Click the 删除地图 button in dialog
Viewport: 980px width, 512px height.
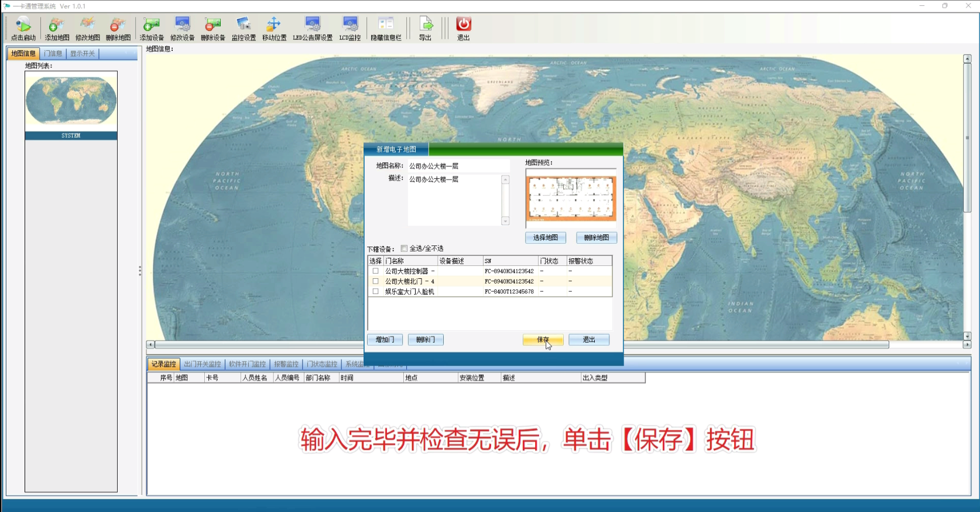click(597, 237)
